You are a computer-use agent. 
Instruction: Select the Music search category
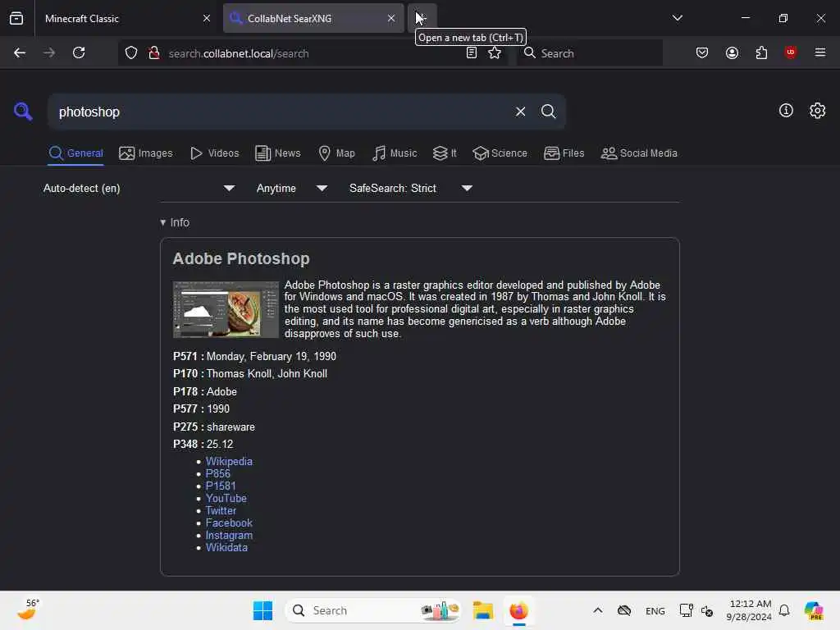click(395, 153)
